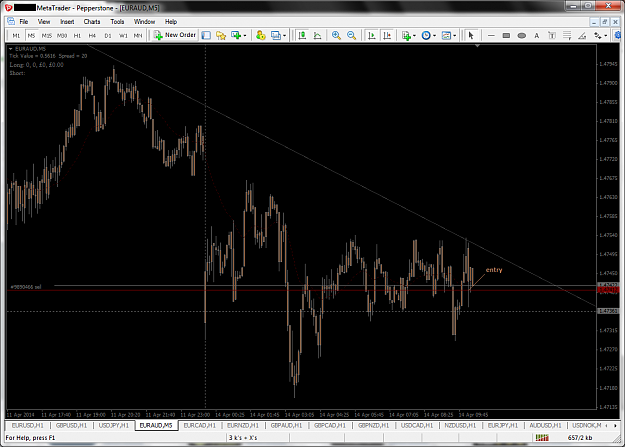The image size is (625, 447).
Task: Click the periodicity clock icon
Action: pyautogui.click(x=426, y=35)
